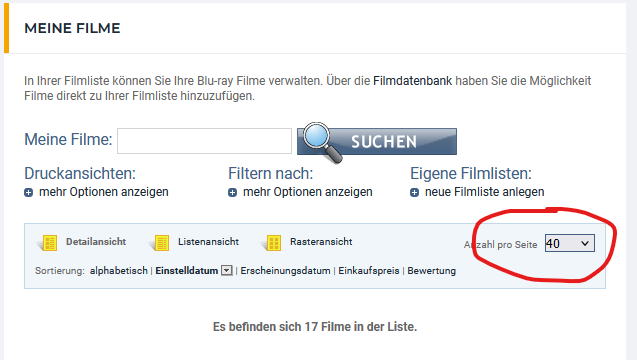Screen dimensions: 637x360
Task: Sort list alphabetisch
Action: pyautogui.click(x=119, y=271)
